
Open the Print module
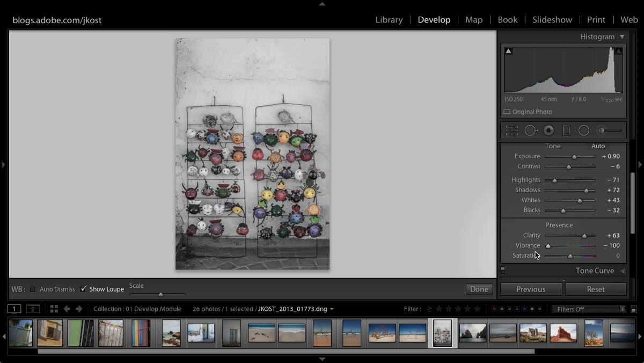pos(596,19)
